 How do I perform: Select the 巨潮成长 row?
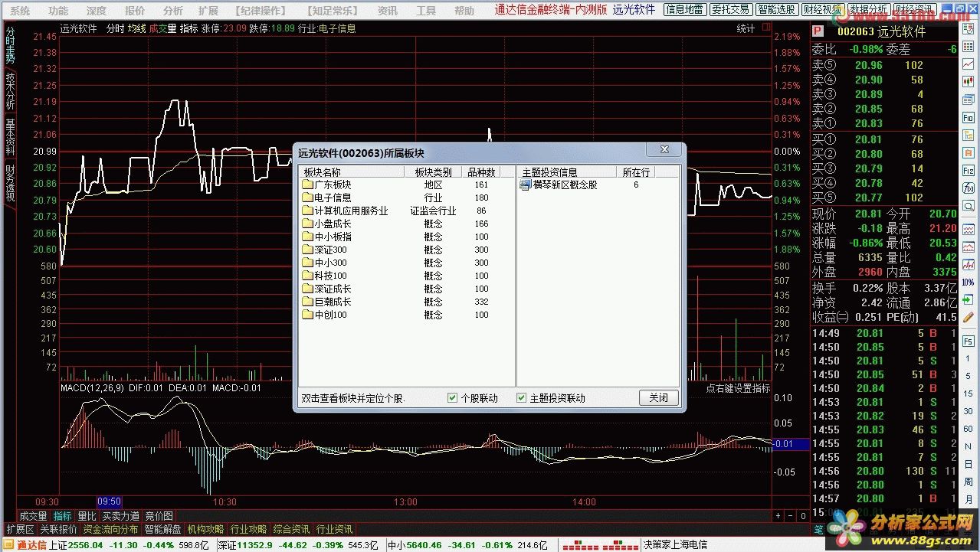(406, 302)
